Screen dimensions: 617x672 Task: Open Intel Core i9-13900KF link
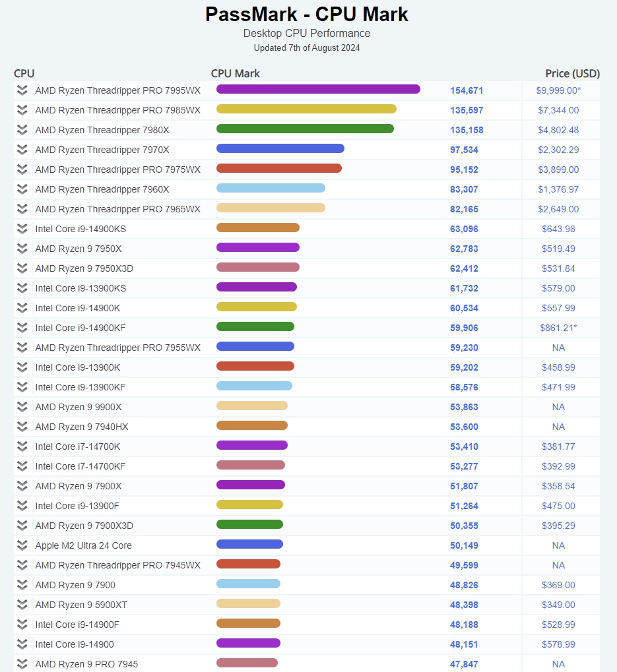(81, 387)
